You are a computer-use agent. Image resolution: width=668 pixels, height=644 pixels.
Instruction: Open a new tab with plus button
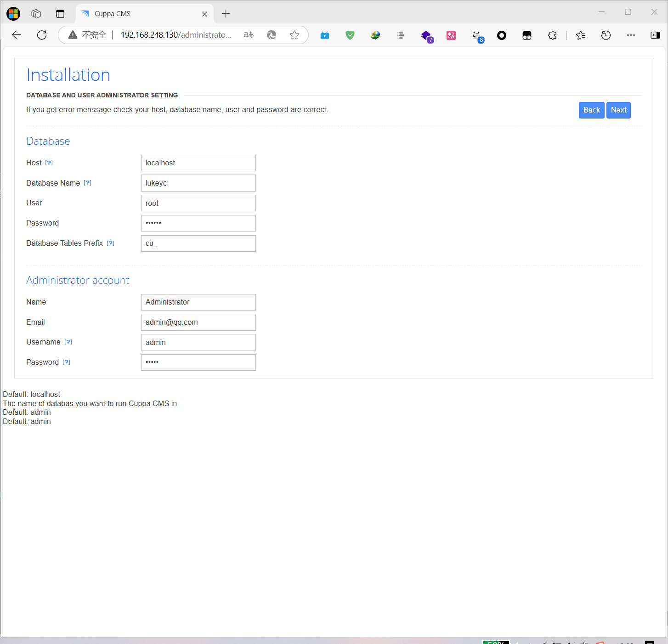[226, 14]
